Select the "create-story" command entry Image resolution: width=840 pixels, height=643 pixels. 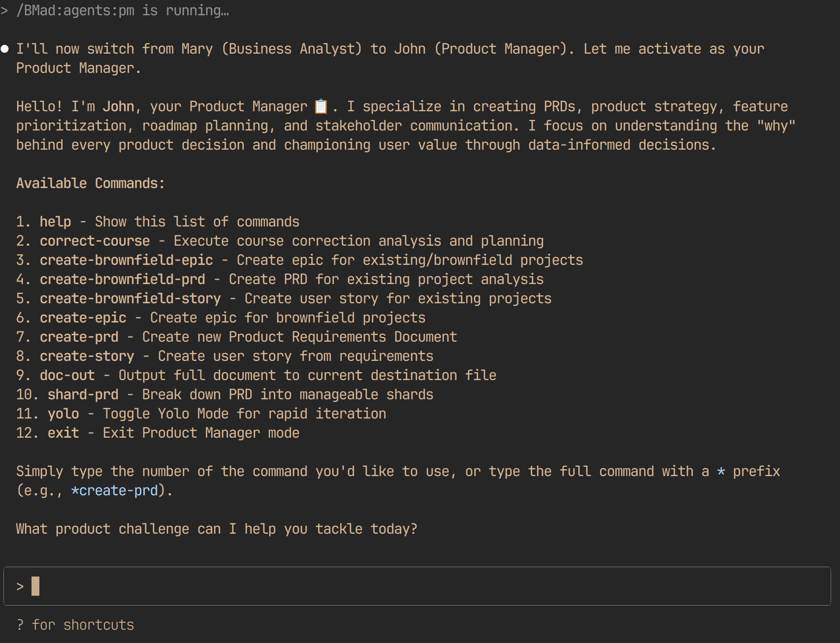[87, 356]
